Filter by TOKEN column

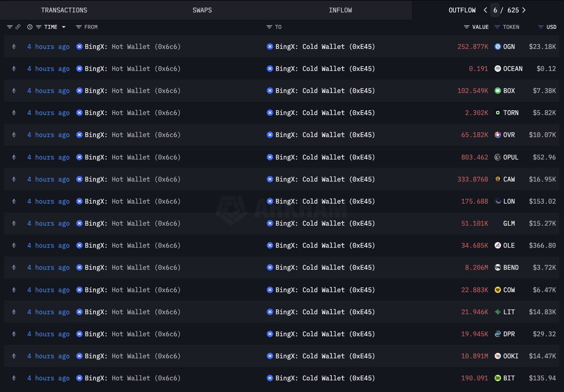pyautogui.click(x=497, y=27)
